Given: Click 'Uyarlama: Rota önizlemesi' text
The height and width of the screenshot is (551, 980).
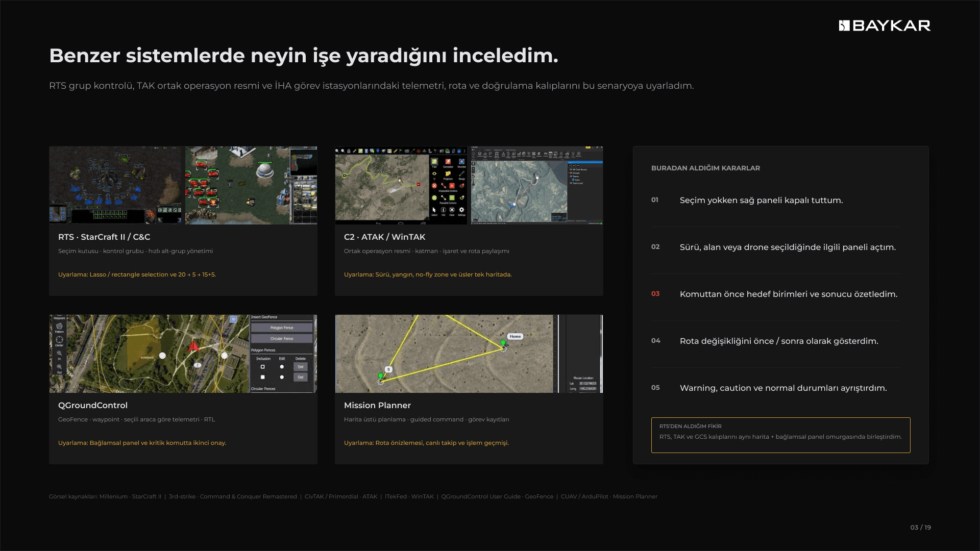Looking at the screenshot, I should (426, 443).
